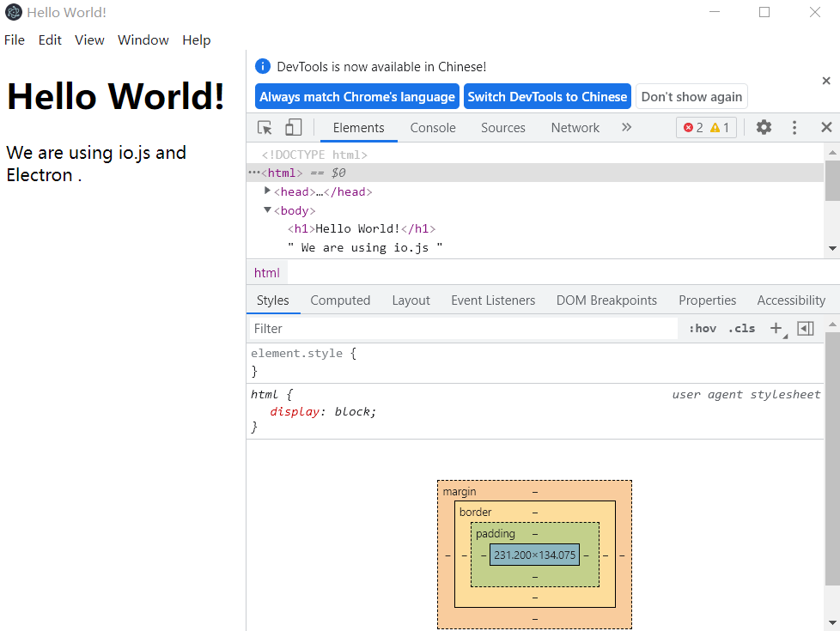The image size is (840, 631).
Task: Open the Window menu
Action: coord(143,40)
